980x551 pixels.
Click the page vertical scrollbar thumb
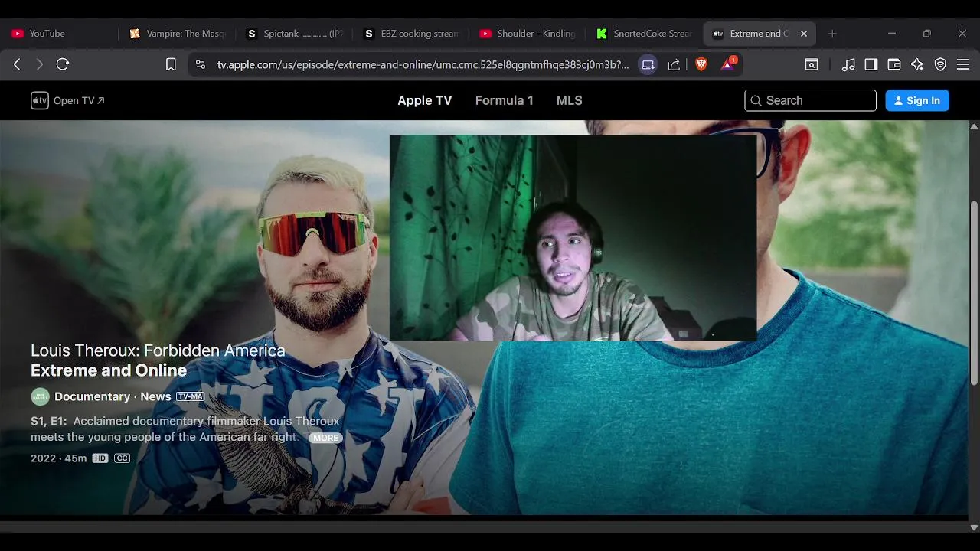click(x=974, y=292)
